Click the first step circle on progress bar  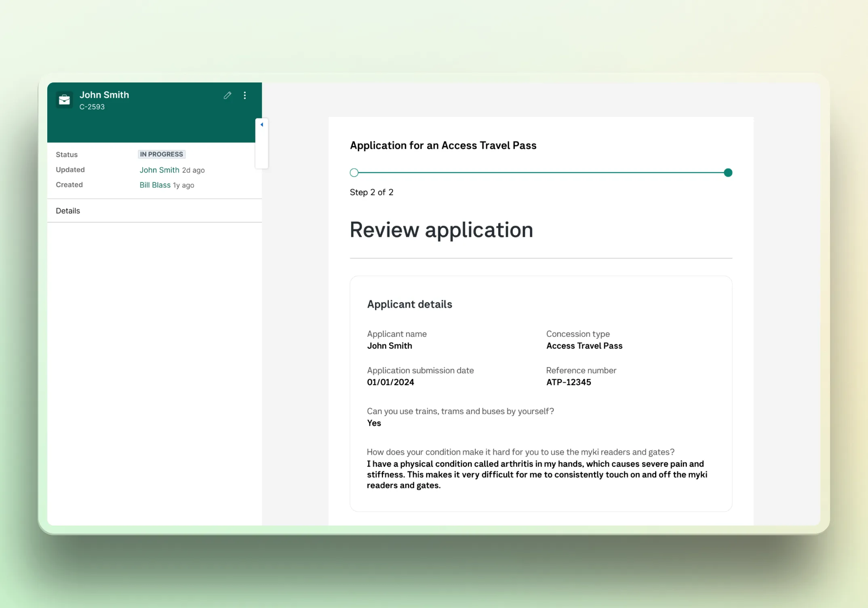354,173
